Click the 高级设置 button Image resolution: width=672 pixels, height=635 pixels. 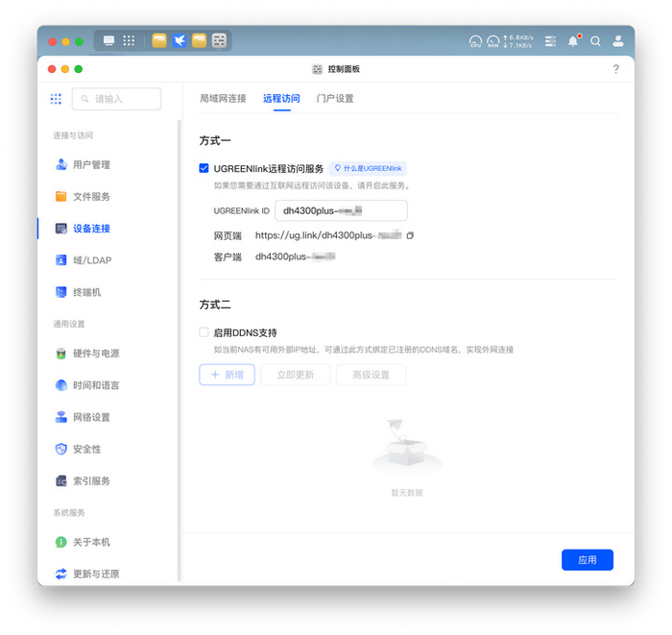coord(372,375)
